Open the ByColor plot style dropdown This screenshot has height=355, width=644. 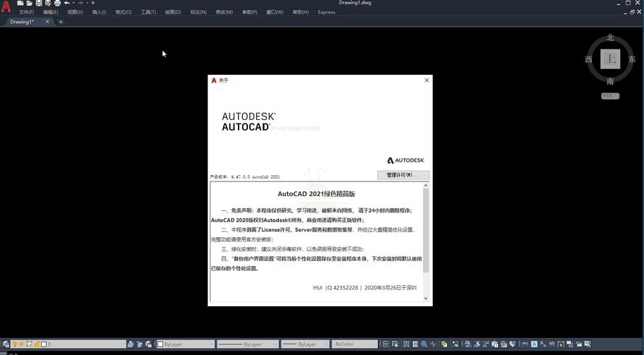click(374, 344)
